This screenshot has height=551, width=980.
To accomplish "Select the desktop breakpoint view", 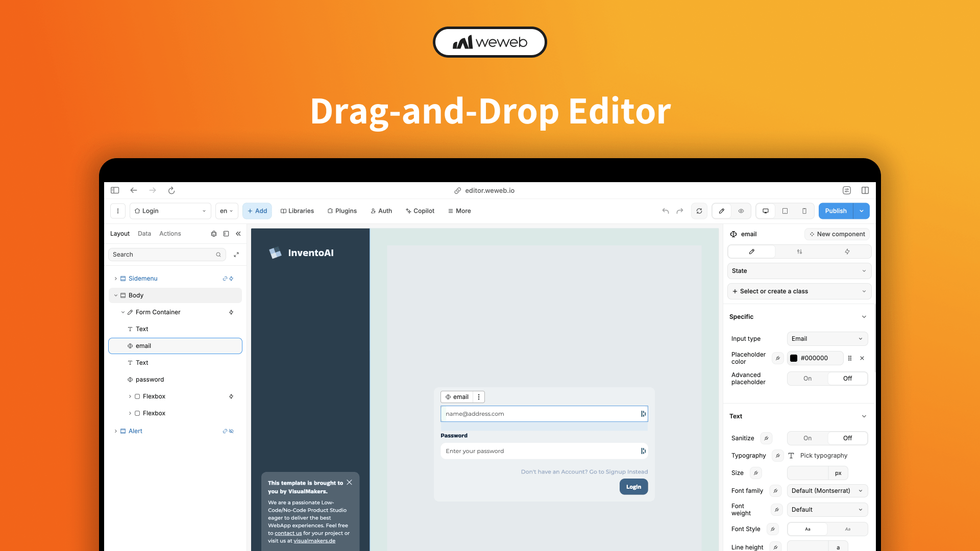I will pos(766,211).
